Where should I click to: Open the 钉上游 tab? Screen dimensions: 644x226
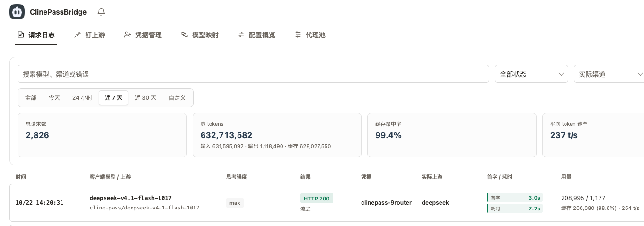pos(89,35)
